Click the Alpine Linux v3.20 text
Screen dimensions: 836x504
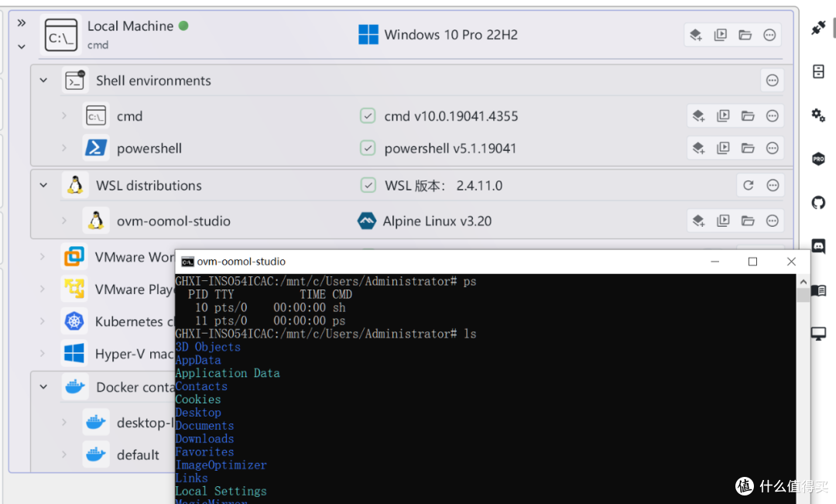pos(437,221)
